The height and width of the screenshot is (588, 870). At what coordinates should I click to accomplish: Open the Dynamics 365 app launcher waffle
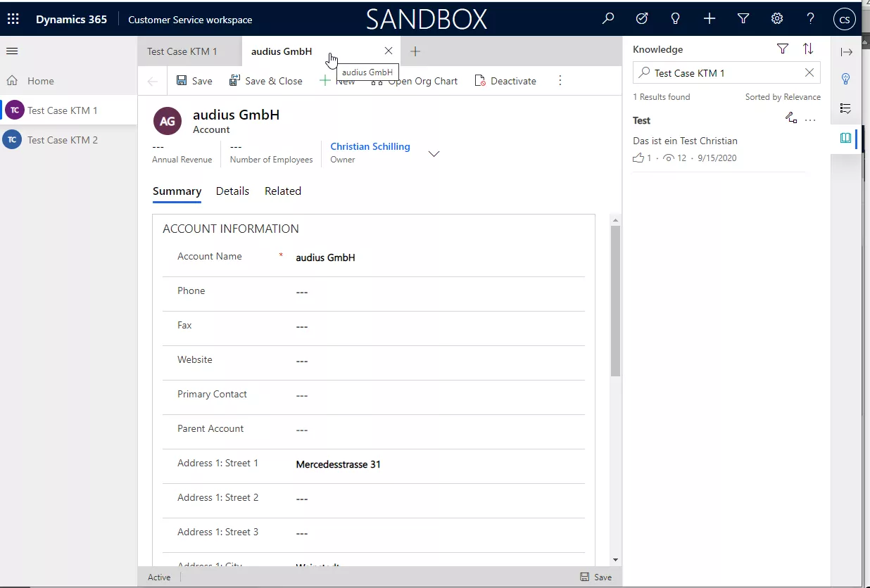coord(13,19)
